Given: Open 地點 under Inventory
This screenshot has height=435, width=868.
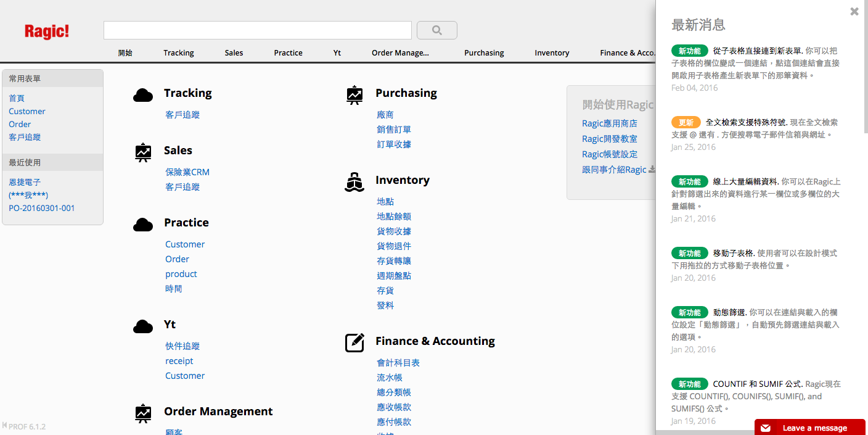Looking at the screenshot, I should click(x=385, y=202).
